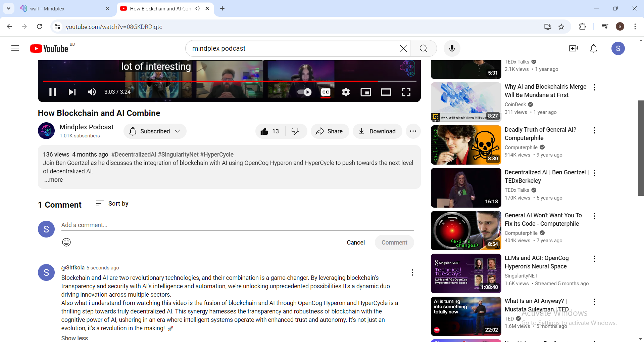Go to the YouTube home logo
The width and height of the screenshot is (644, 342).
[49, 49]
